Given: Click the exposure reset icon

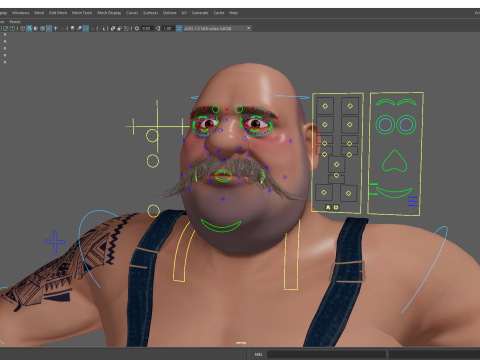Looking at the screenshot, I should coord(137,28).
